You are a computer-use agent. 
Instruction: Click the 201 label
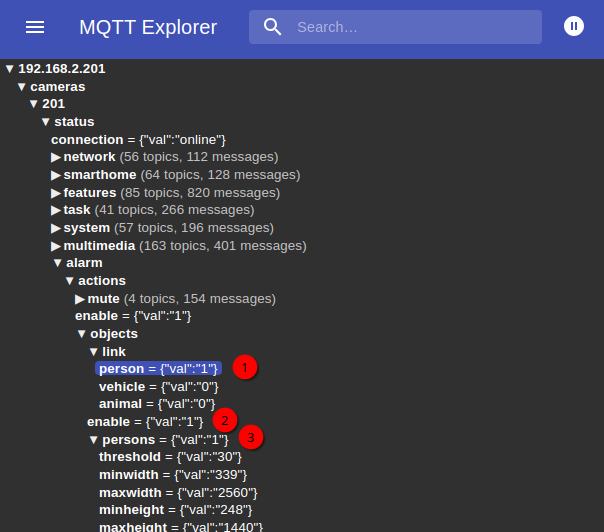pyautogui.click(x=54, y=104)
